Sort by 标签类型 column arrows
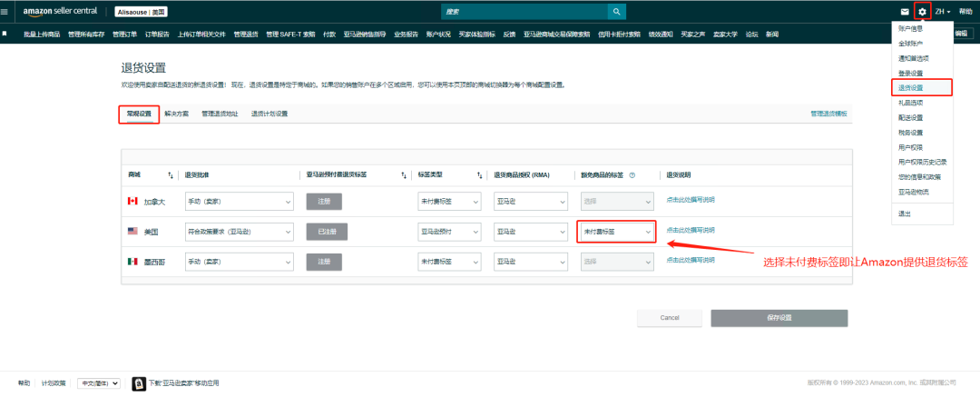The height and width of the screenshot is (407, 980). [479, 174]
